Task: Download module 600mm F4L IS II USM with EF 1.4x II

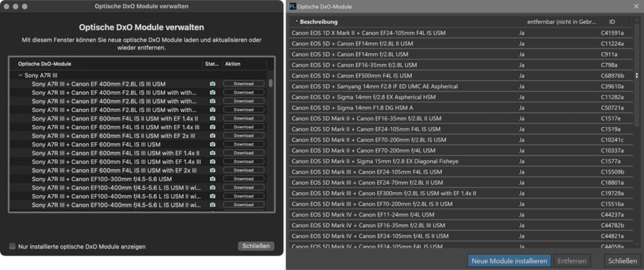Action: 243,118
